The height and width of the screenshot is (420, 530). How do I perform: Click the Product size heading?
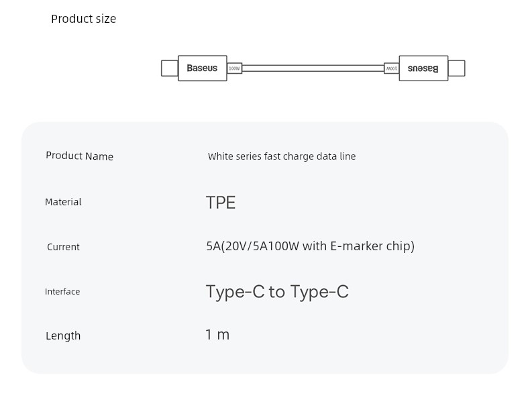(x=83, y=19)
